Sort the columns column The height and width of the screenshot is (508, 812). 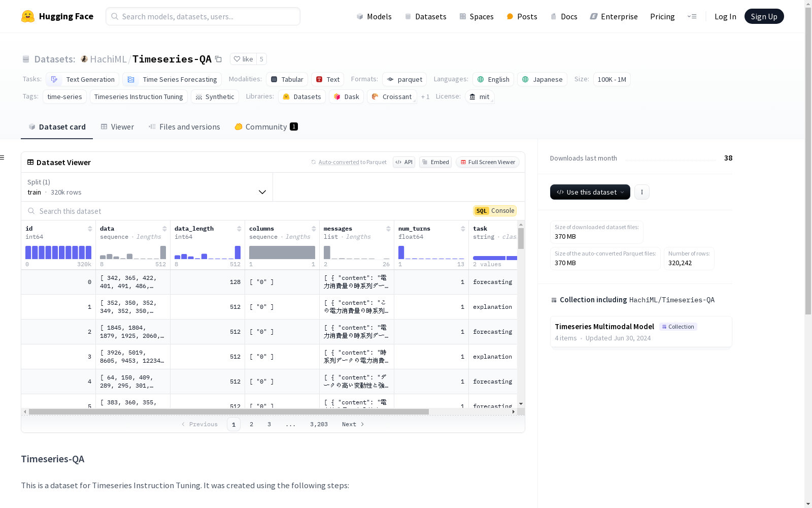314,229
